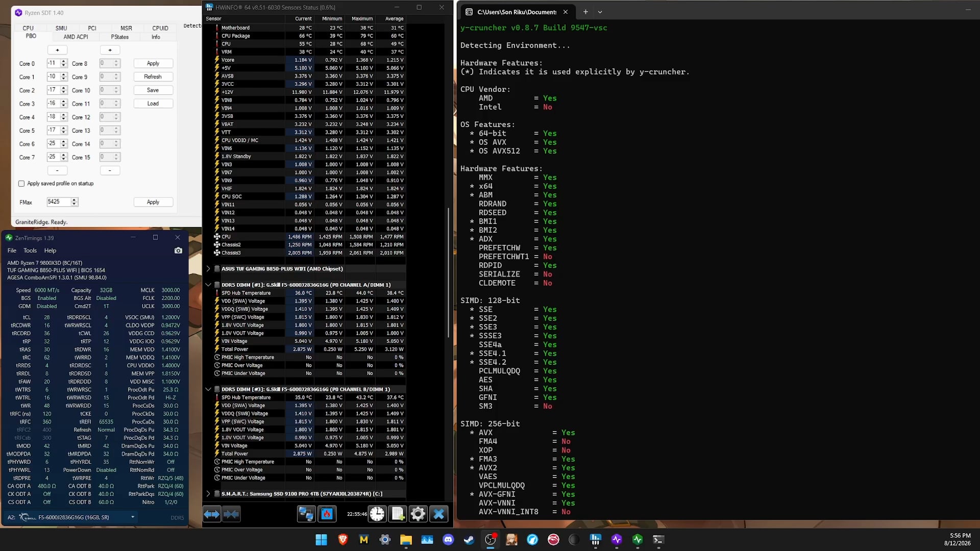Screen dimensions: 980x551
Task: Click the Core 2 offset input field
Action: 54,90
